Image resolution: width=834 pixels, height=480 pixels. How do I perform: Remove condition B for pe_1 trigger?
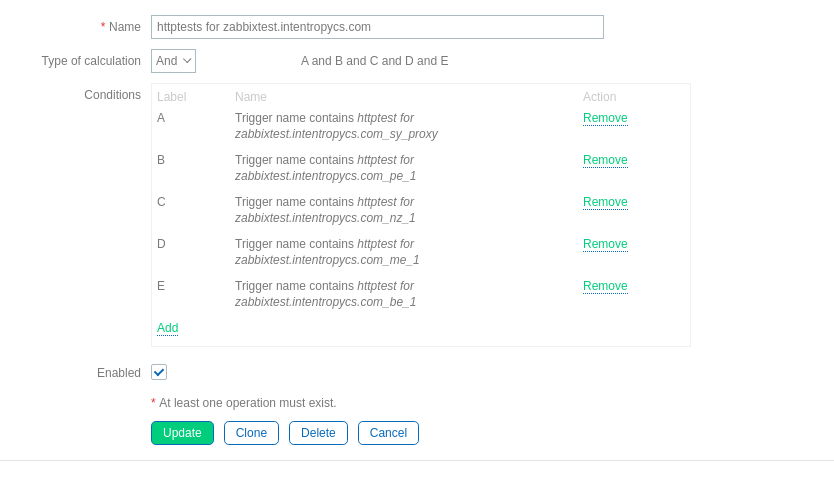(605, 160)
